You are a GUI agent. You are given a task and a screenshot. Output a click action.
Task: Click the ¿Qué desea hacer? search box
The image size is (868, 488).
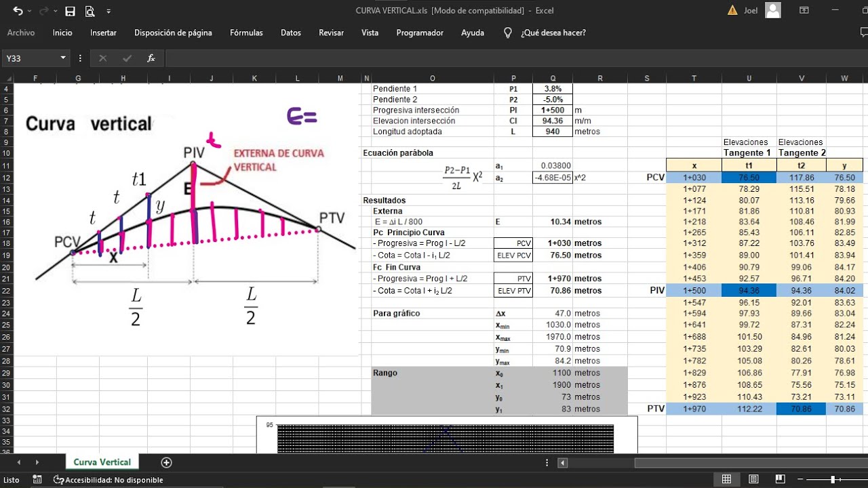coord(553,33)
